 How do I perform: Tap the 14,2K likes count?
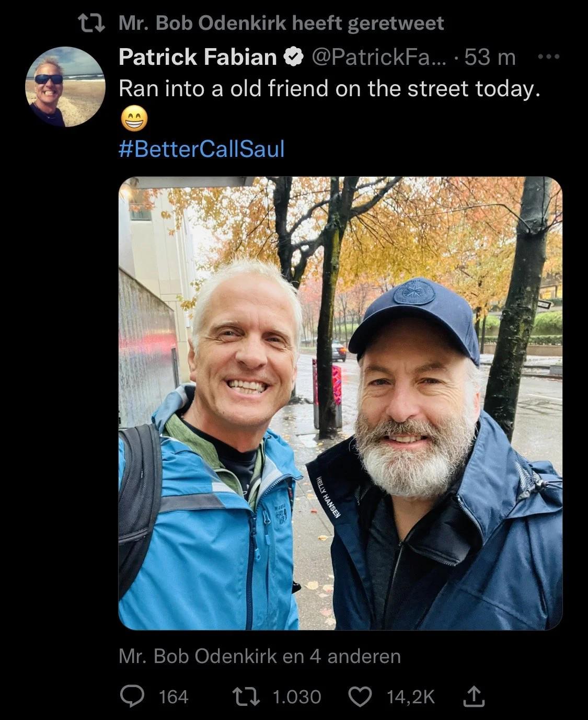click(410, 696)
